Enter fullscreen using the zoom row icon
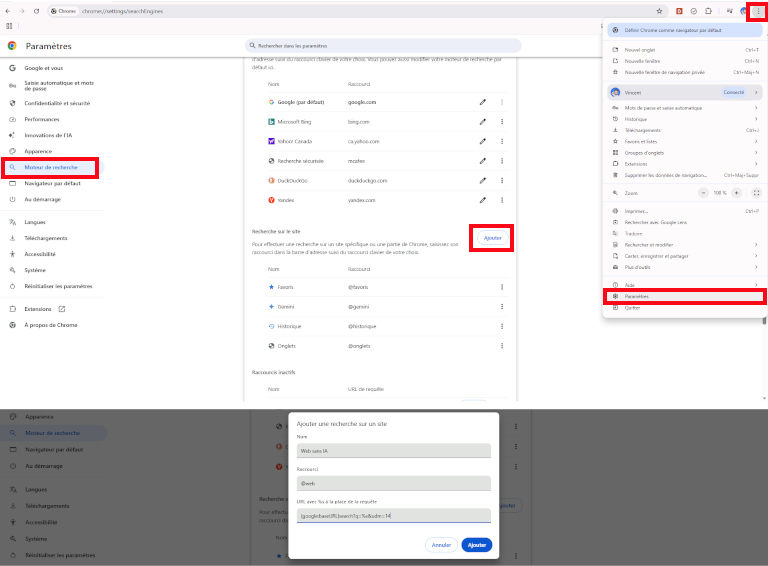 click(756, 192)
